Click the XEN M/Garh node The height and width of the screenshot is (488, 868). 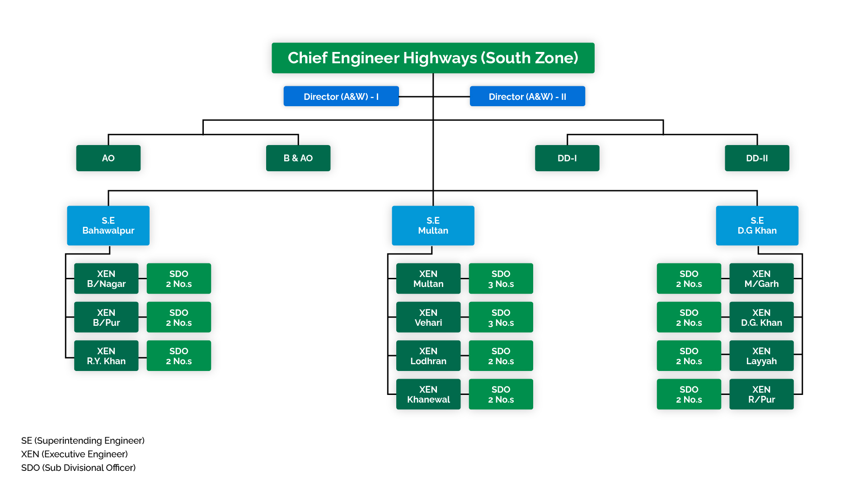point(761,278)
